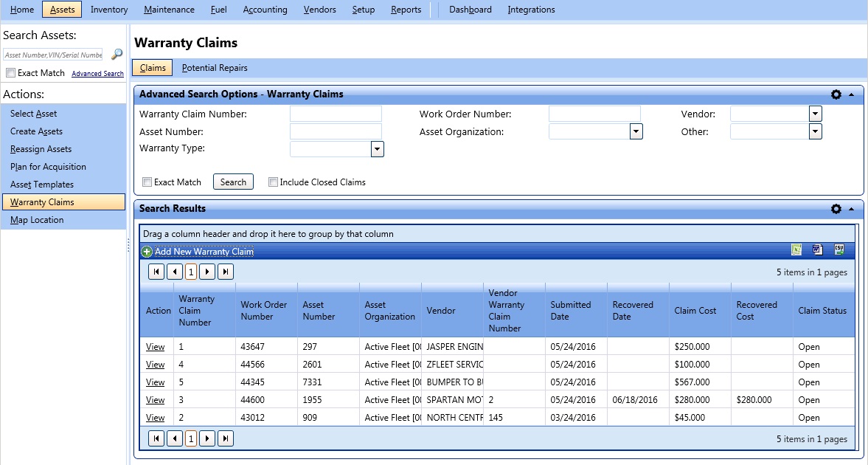View warranty claim for work order 44600
868x465 pixels.
coord(155,400)
